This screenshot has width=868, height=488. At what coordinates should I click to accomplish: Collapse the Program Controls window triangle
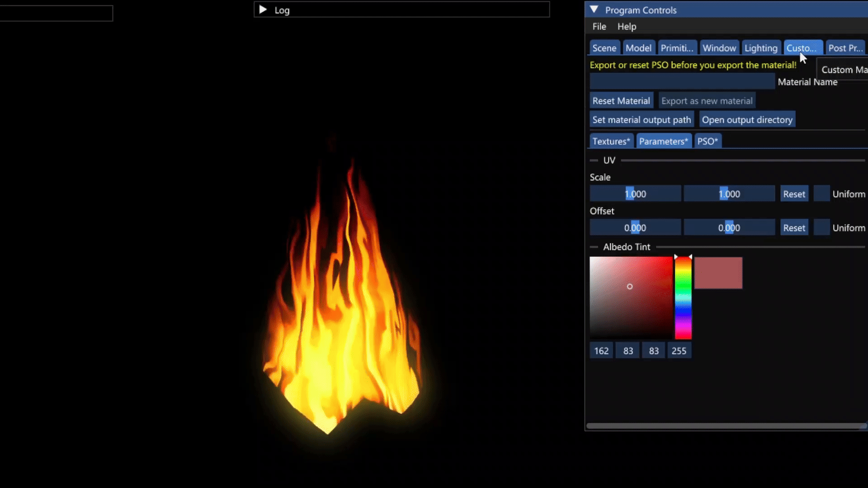(x=594, y=9)
